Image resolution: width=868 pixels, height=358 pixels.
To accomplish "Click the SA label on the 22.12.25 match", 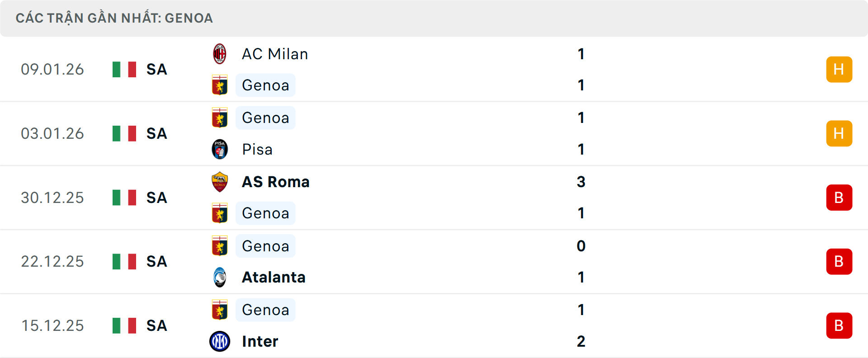I will point(156,261).
